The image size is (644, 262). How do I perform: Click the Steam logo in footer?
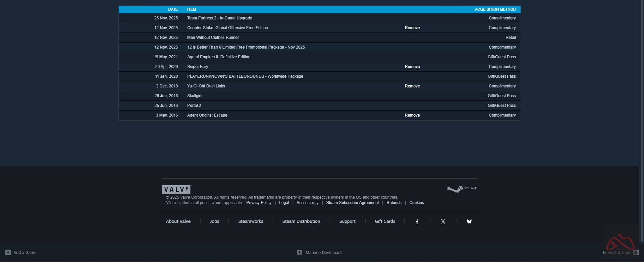click(462, 189)
